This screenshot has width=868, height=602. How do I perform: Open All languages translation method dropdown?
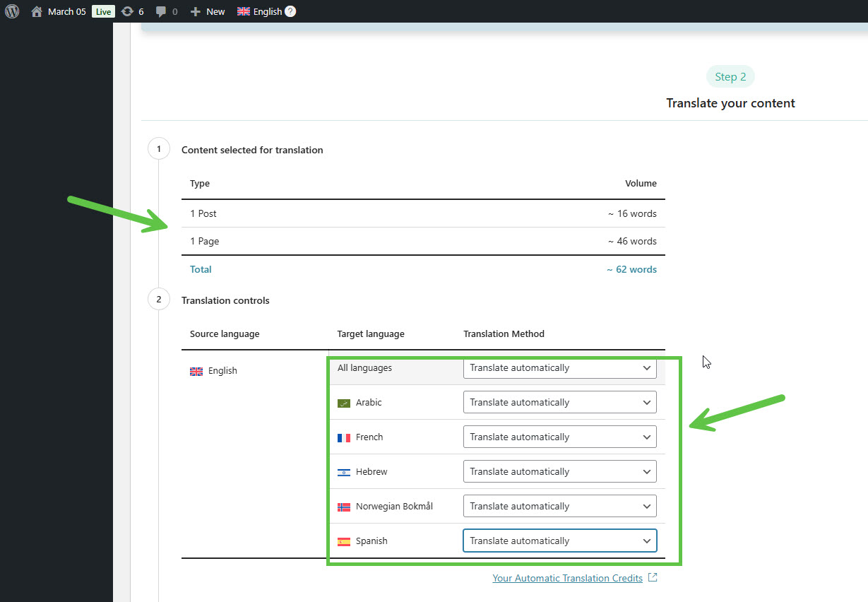[x=560, y=368]
